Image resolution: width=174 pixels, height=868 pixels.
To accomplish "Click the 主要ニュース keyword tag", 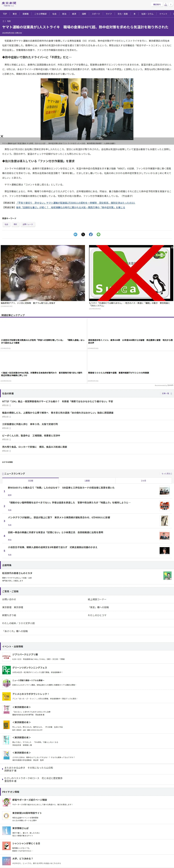I will tap(28, 224).
